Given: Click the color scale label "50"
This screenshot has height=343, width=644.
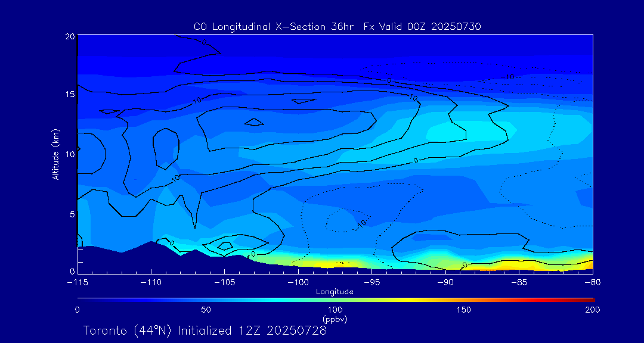Looking at the screenshot, I should pos(206,310).
